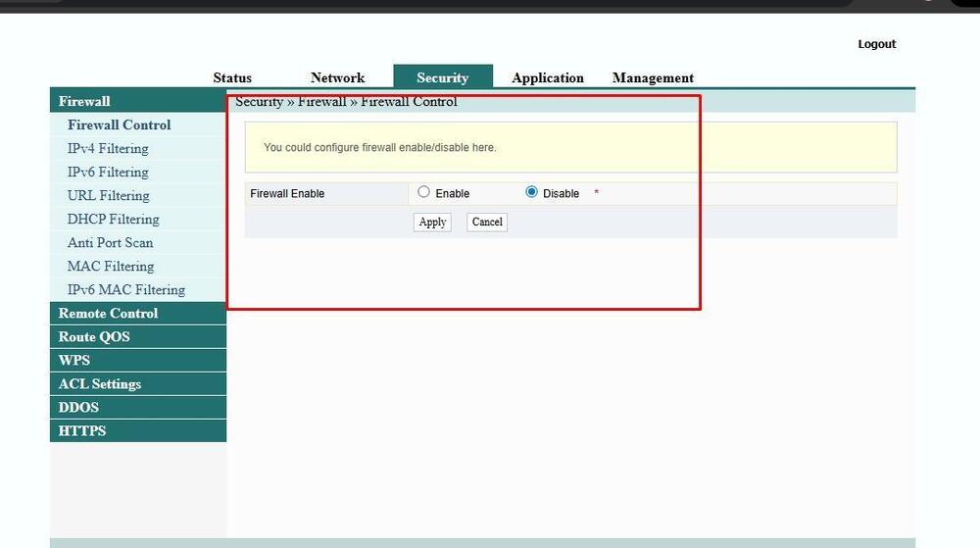This screenshot has height=548, width=980.
Task: Select the Enable firewall radio button
Action: 423,192
